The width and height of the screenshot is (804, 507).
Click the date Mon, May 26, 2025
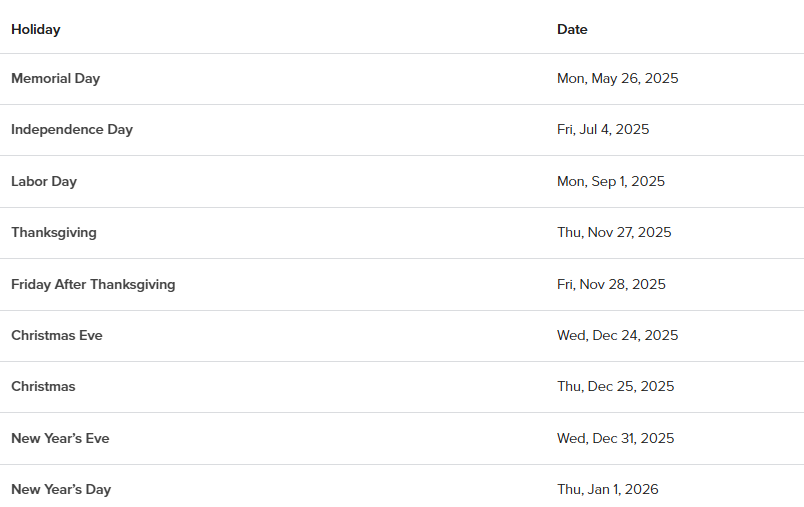[x=617, y=78]
